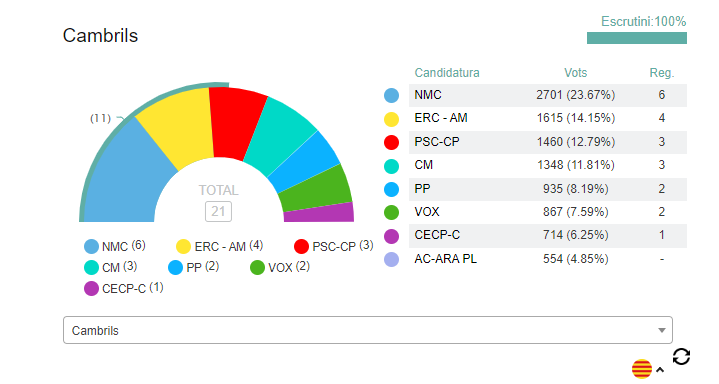The height and width of the screenshot is (384, 719).
Task: Click the NMC row in results table
Action: click(x=548, y=95)
